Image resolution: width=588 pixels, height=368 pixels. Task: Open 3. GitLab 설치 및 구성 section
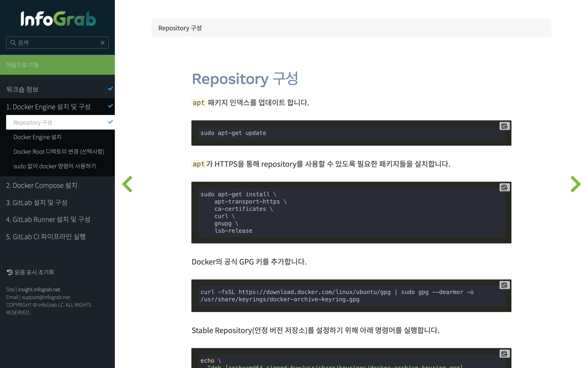37,203
